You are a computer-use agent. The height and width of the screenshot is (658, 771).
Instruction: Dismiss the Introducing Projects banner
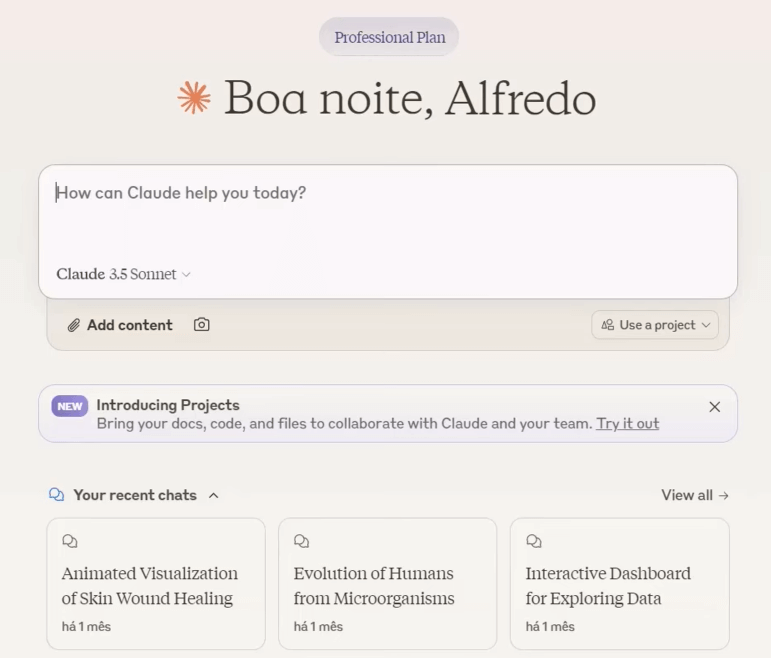(714, 407)
